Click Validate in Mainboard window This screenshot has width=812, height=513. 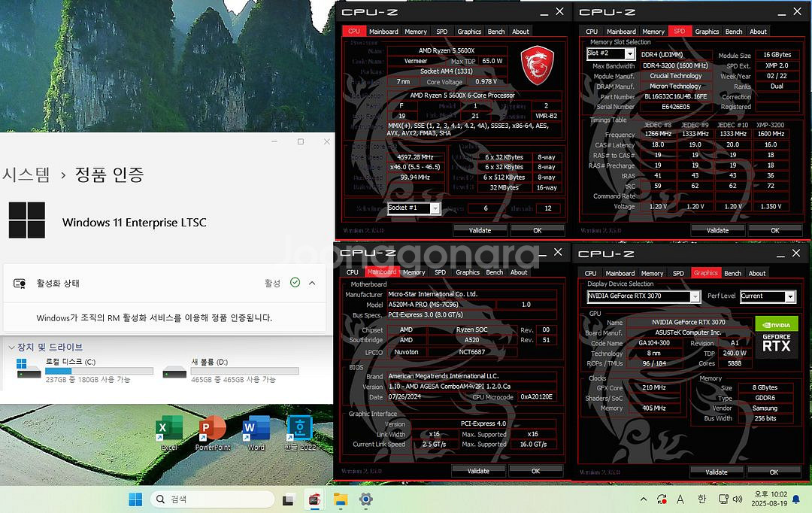[478, 471]
